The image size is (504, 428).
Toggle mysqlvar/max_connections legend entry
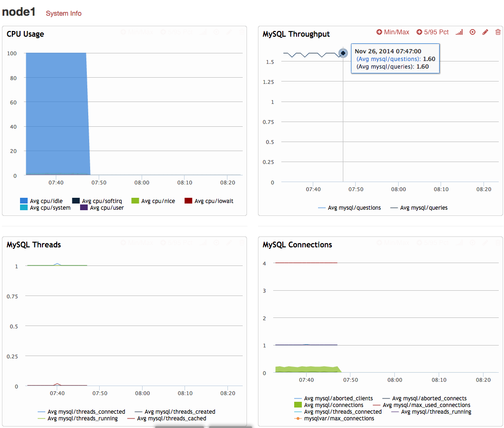[x=339, y=418]
